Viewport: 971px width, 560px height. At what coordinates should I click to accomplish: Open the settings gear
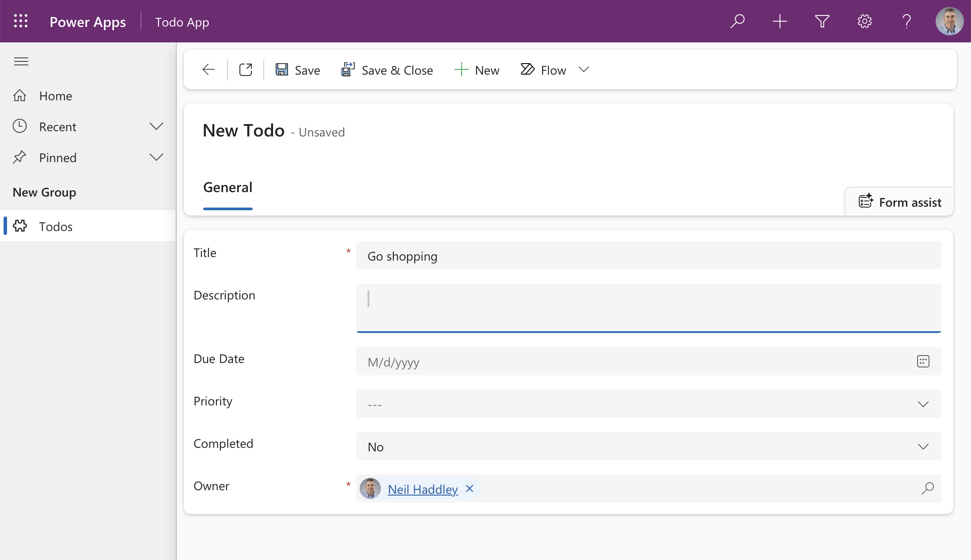point(865,21)
